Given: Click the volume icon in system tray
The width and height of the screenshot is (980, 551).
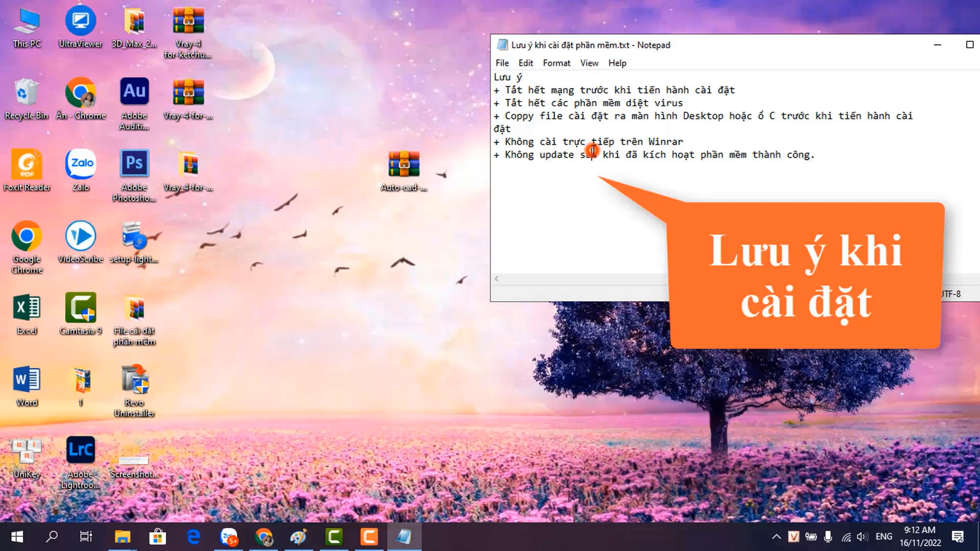Looking at the screenshot, I should pyautogui.click(x=862, y=537).
